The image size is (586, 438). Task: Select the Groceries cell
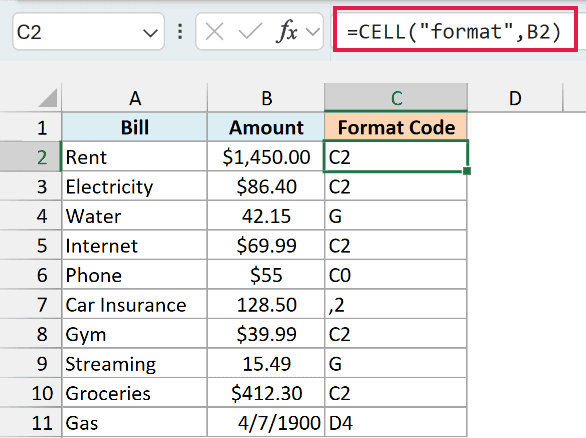coord(135,393)
